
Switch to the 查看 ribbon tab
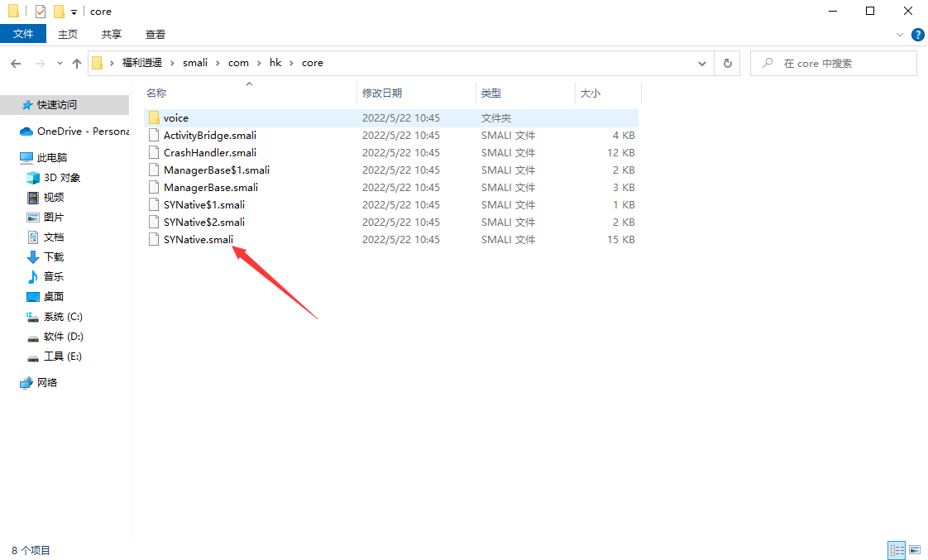[x=155, y=34]
